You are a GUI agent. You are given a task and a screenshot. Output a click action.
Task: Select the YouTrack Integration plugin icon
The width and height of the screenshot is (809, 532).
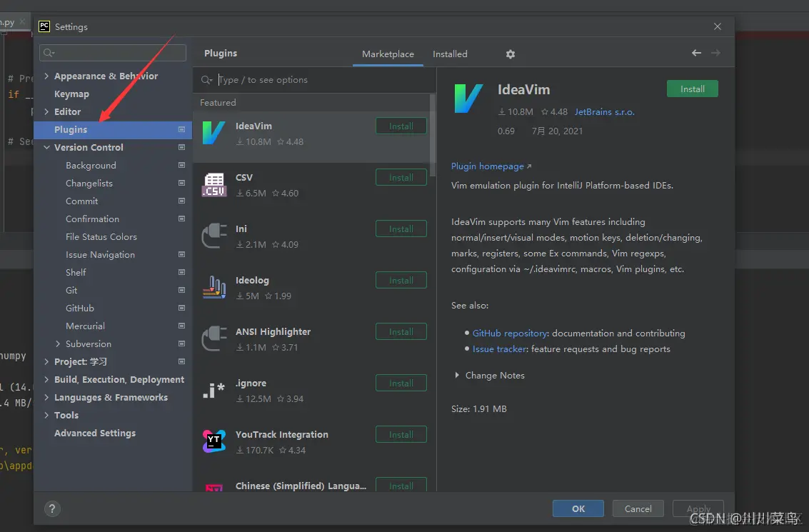point(214,442)
